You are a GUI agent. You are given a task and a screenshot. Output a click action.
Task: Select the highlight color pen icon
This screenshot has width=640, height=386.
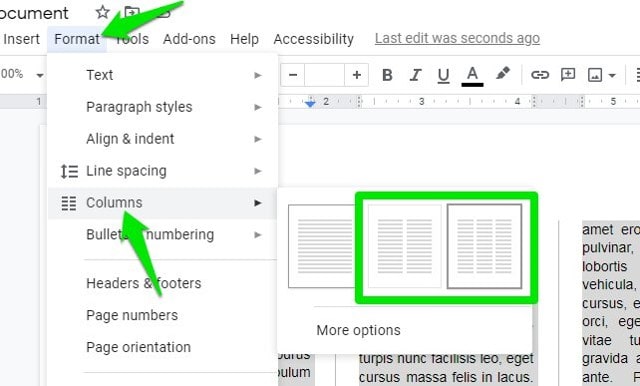tap(503, 74)
